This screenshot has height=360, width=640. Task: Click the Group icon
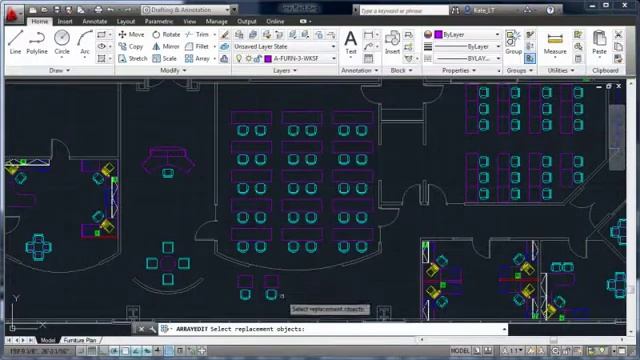click(x=513, y=43)
